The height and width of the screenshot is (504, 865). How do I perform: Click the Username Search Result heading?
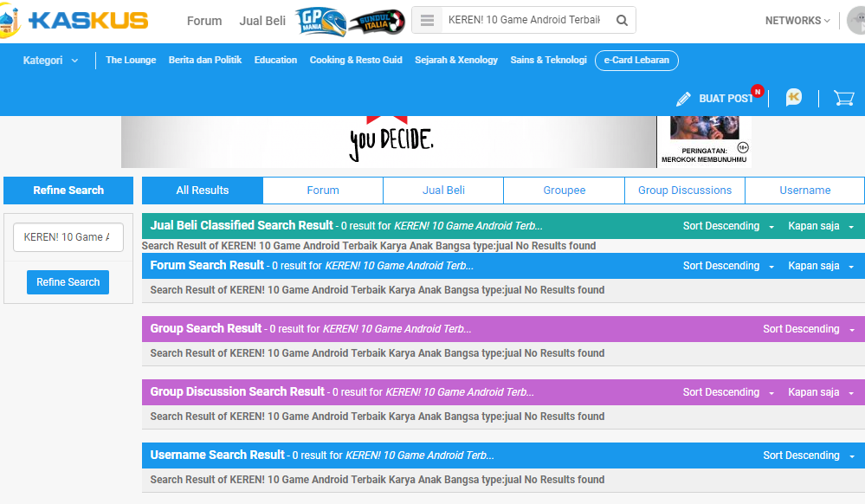click(217, 456)
